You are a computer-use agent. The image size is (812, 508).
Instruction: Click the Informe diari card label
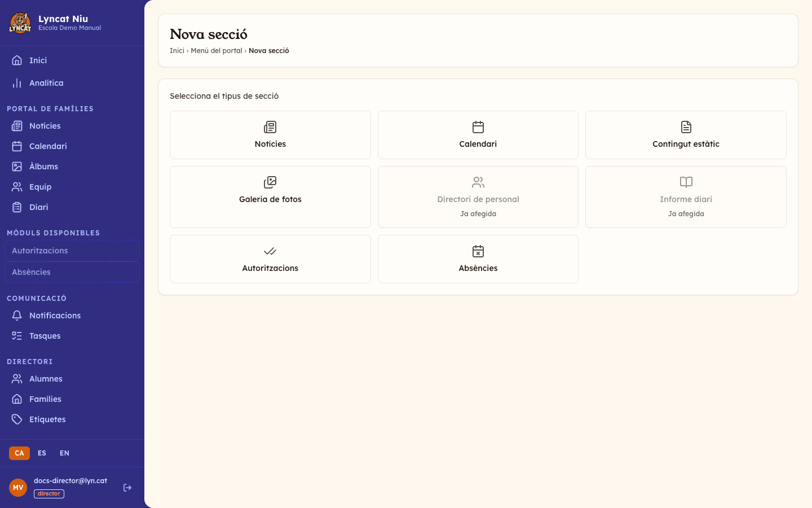(686, 199)
